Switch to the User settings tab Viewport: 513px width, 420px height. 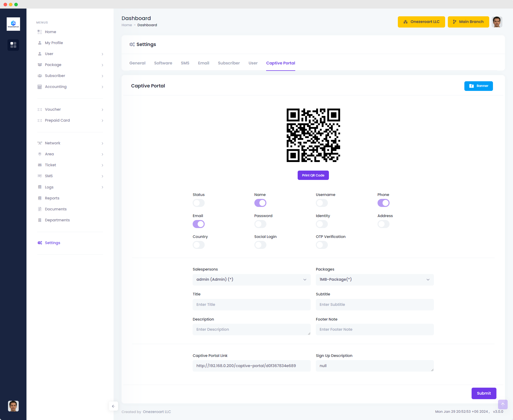pos(253,63)
